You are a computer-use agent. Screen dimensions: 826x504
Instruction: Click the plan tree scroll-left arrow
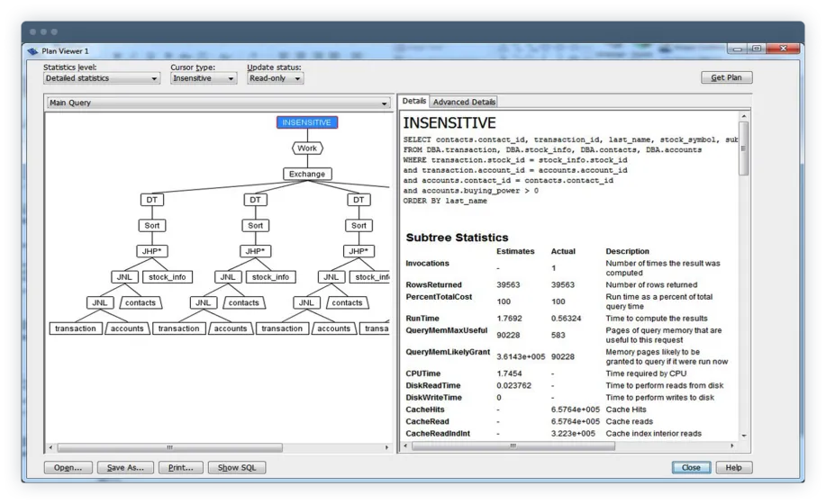click(50, 447)
